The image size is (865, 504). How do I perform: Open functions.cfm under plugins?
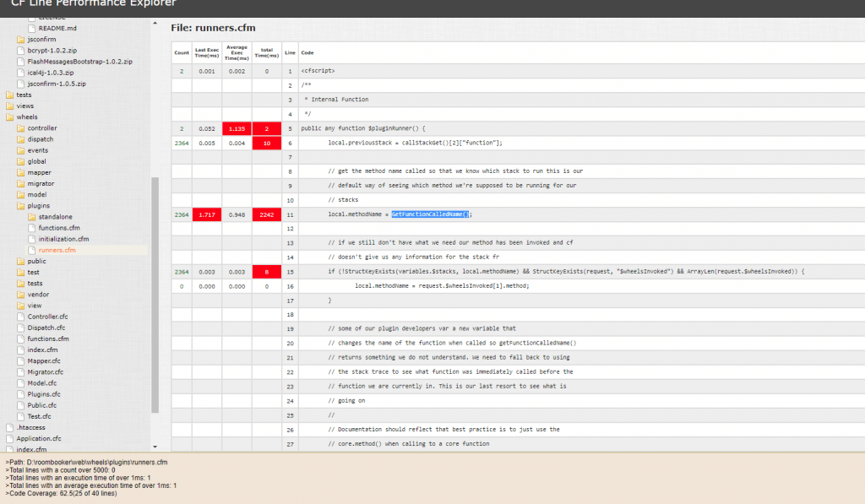[59, 228]
